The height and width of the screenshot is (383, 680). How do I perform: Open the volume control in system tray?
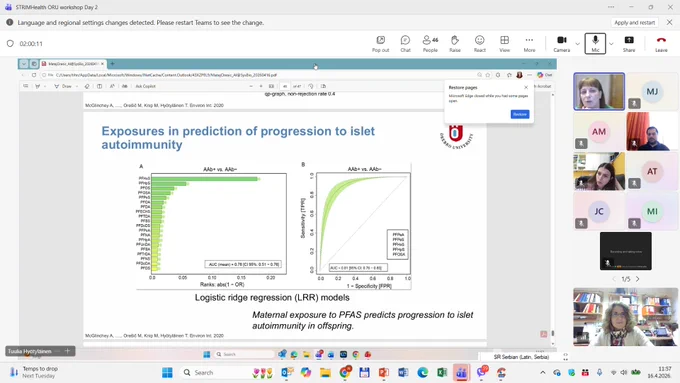[x=624, y=373]
